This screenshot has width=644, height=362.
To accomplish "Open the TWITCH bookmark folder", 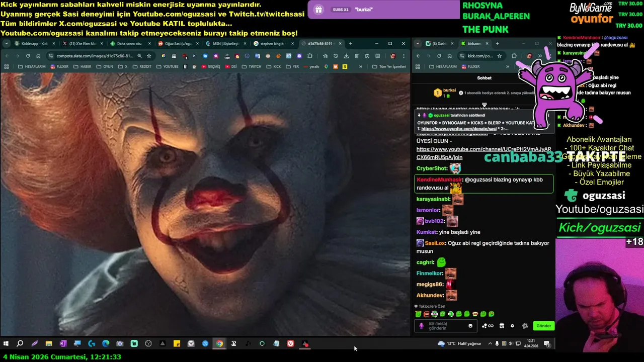I will click(x=252, y=66).
